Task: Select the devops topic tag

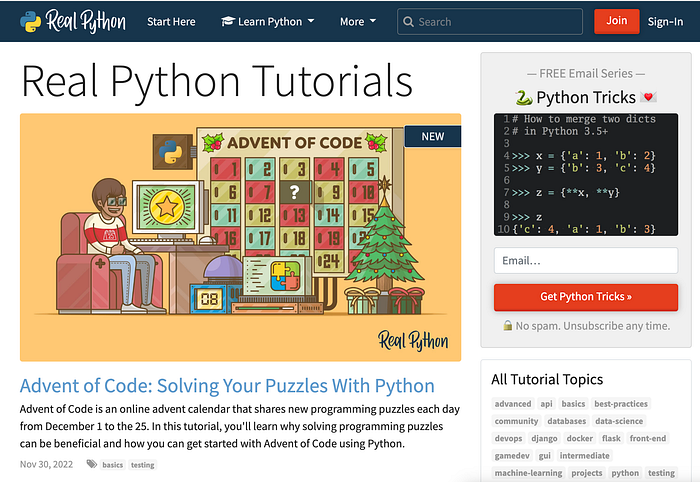Action: tap(508, 439)
